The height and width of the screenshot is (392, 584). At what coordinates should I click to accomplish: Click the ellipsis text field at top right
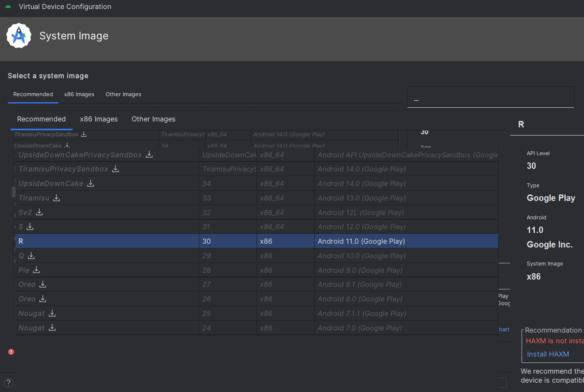pos(491,97)
